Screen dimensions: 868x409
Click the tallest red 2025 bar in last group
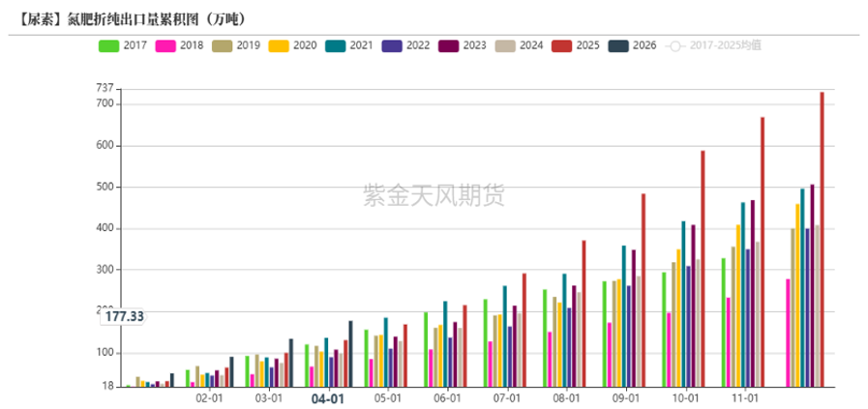coord(823,240)
